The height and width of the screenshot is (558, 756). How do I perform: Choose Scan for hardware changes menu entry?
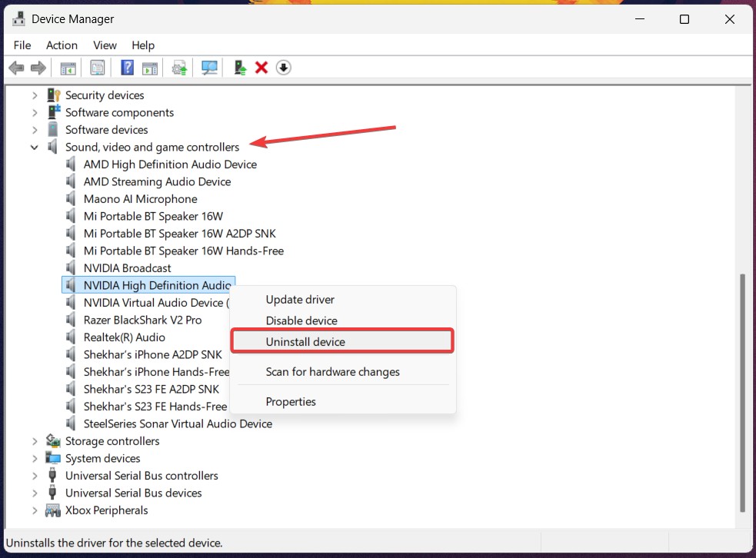pos(343,372)
